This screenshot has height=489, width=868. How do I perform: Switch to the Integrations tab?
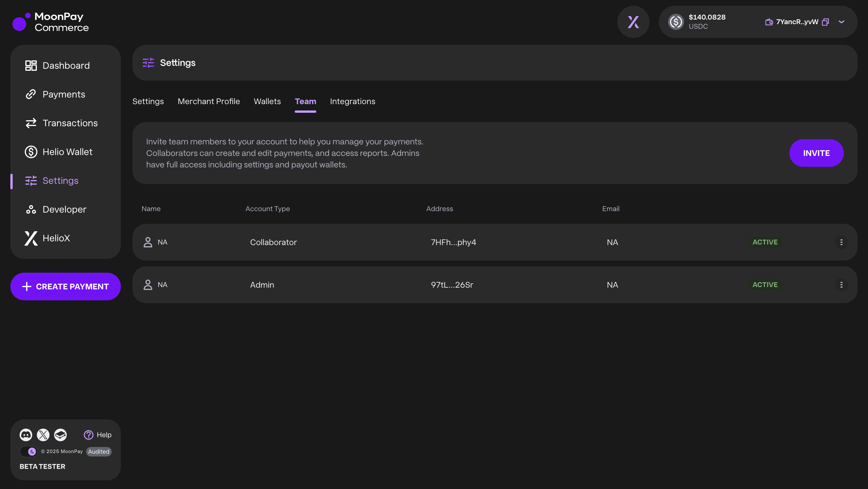click(353, 101)
